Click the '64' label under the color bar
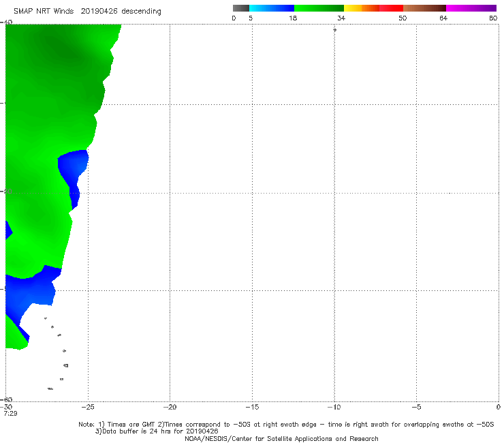 (x=443, y=18)
